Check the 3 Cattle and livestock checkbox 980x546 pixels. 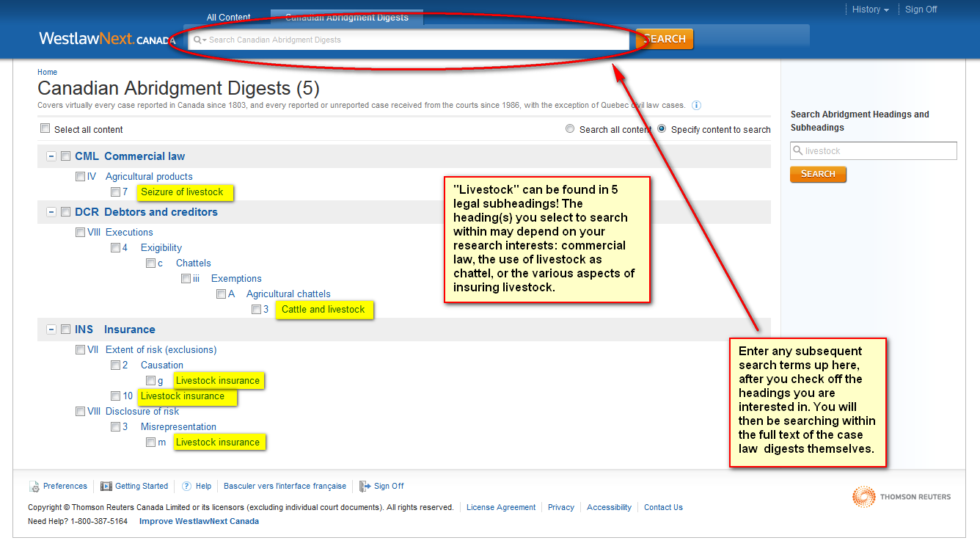(256, 309)
